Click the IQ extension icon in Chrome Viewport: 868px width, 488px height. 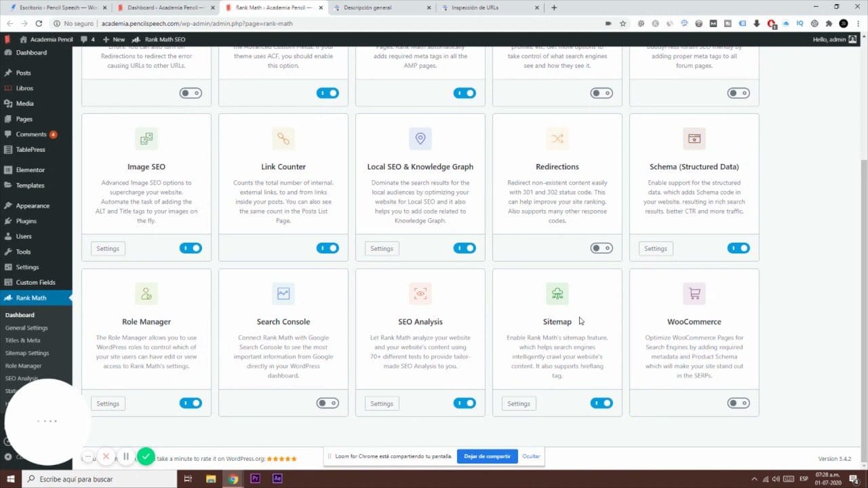(x=800, y=23)
